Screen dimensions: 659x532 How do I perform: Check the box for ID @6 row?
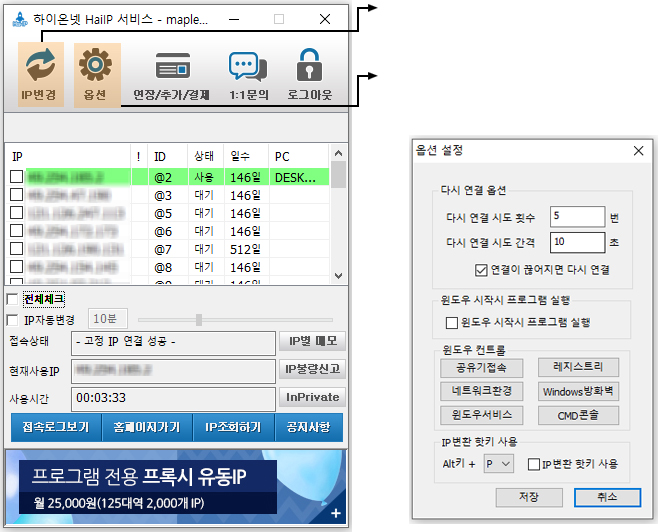(16, 231)
